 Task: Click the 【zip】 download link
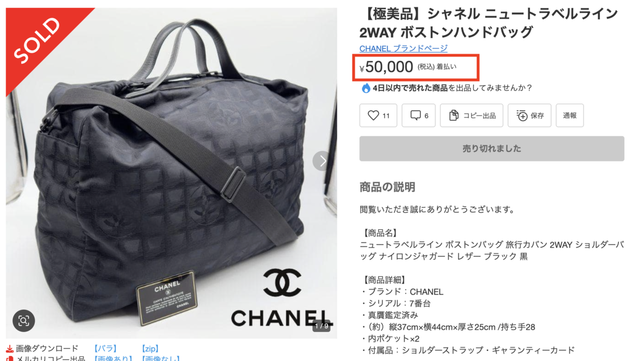point(150,349)
